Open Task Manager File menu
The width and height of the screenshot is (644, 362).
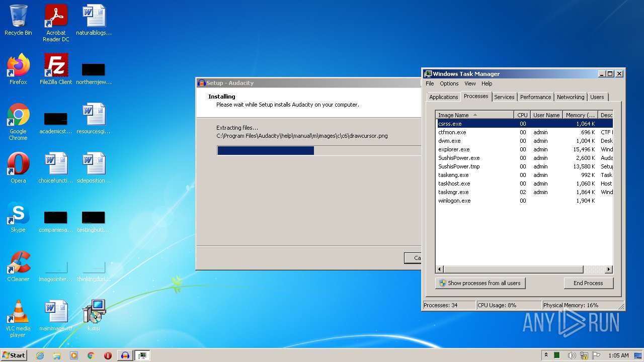pos(430,83)
